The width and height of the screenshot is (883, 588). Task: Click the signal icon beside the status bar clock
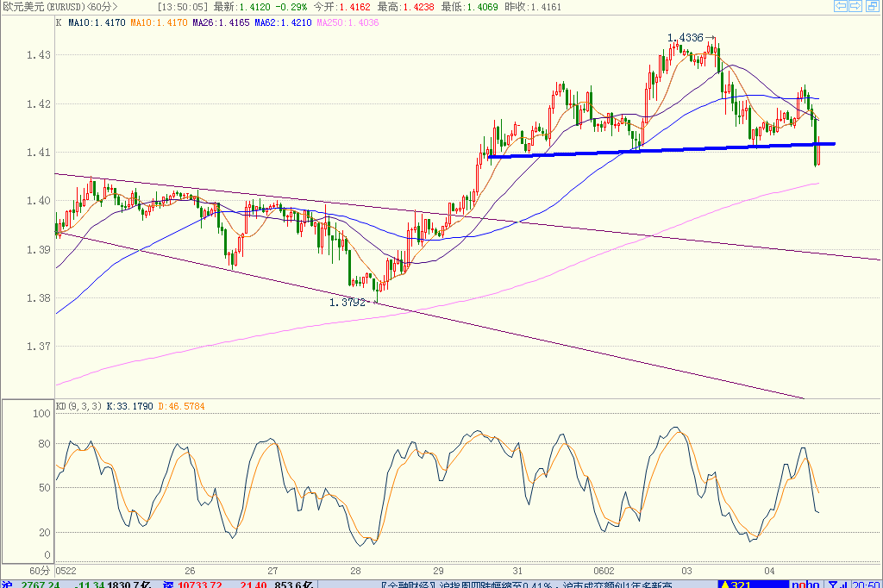click(x=837, y=585)
